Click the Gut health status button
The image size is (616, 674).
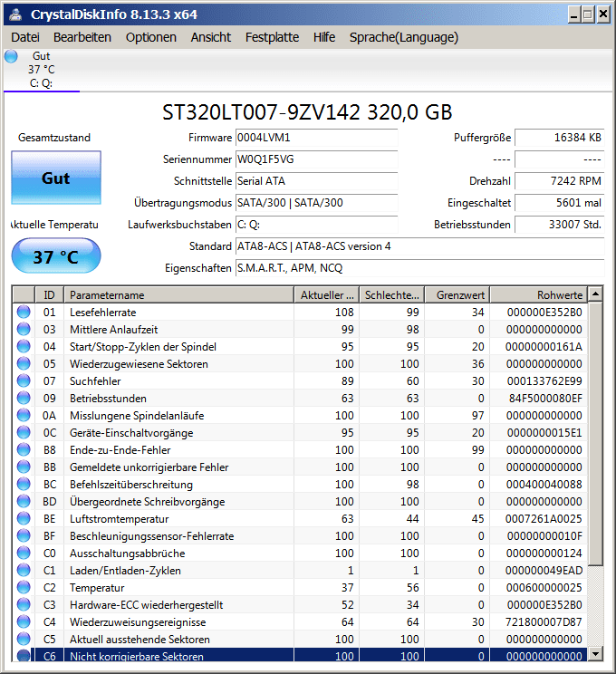pos(56,178)
